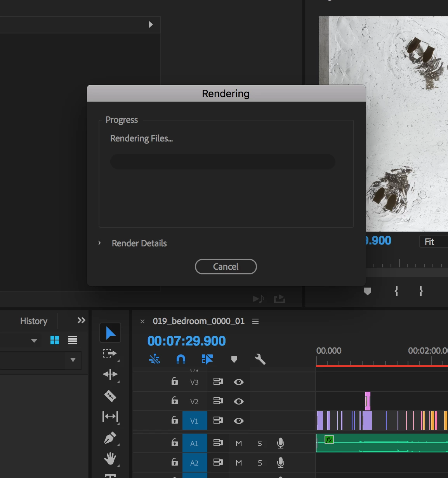Open Timeline Display Settings wrench
Screen dimensions: 448x478
coord(260,359)
